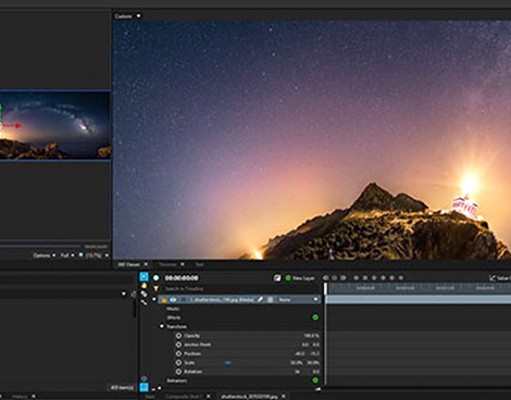Click the round icon left of the timecode
Viewport: 511px width, 400px height.
(x=156, y=278)
